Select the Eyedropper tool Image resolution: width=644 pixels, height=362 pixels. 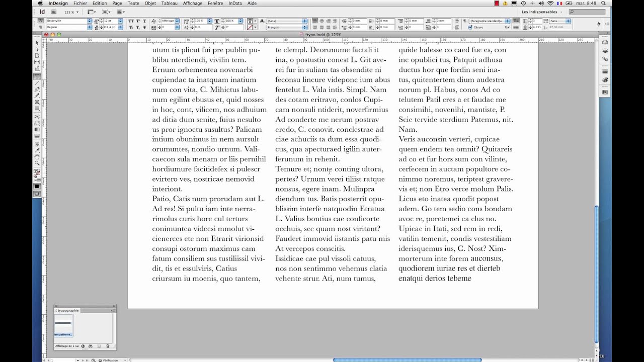tap(37, 150)
